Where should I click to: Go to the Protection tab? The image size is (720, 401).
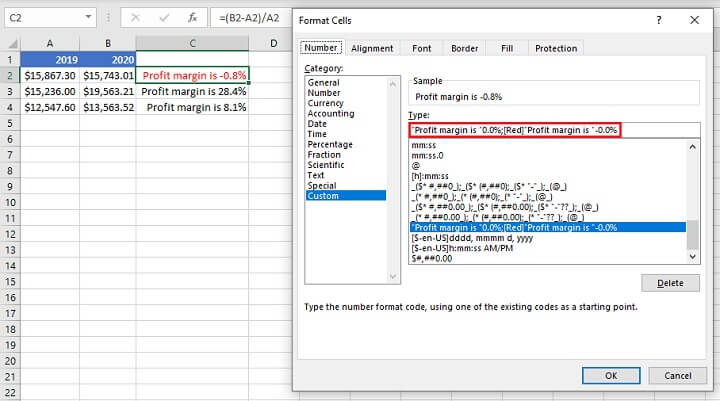[555, 48]
